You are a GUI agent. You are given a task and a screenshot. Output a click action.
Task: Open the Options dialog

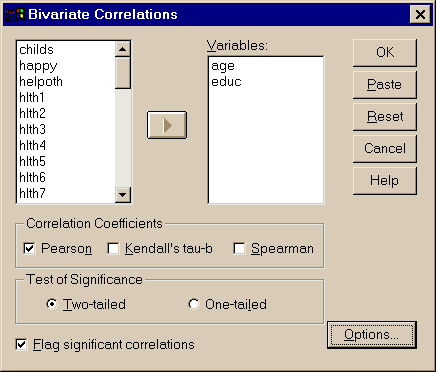click(372, 335)
